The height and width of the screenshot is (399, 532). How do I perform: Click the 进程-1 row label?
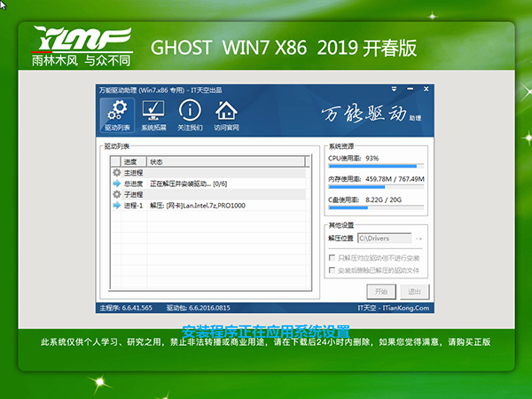pos(133,206)
